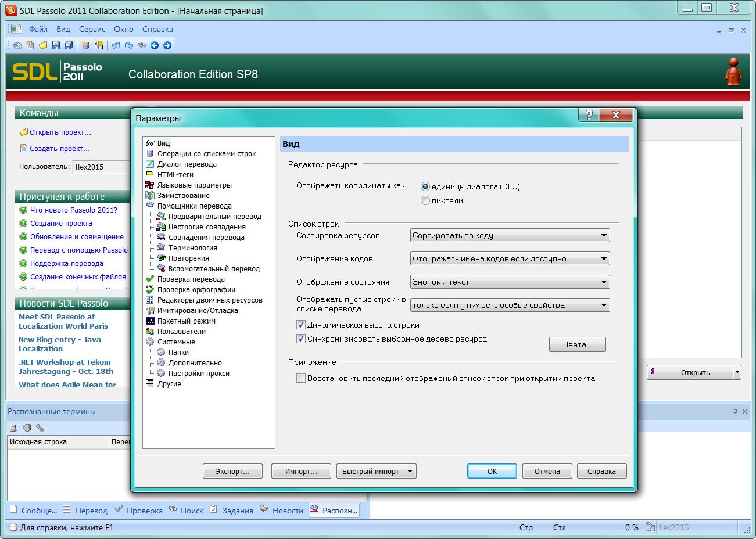
Task: Click the wrench icon in recognized terms panel
Action: tap(40, 428)
